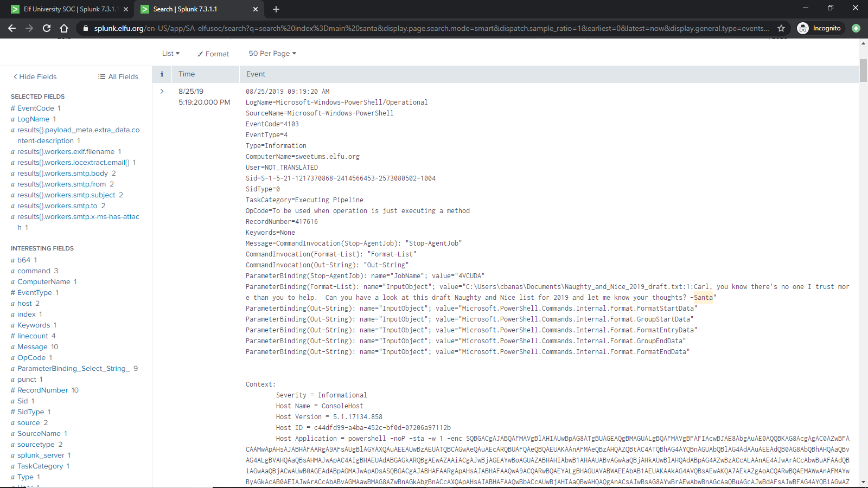Hide the fields sidebar
Image resolution: width=868 pixels, height=488 pixels.
click(35, 77)
